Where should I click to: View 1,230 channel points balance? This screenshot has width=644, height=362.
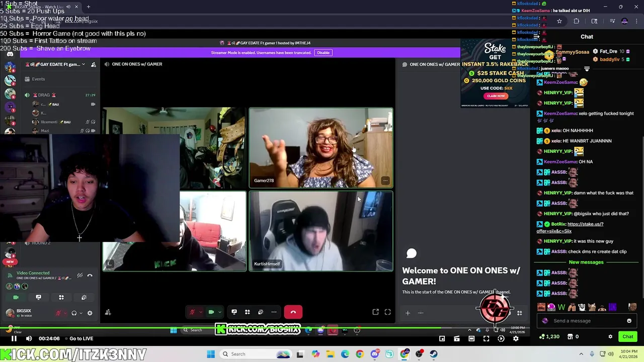coord(549,336)
